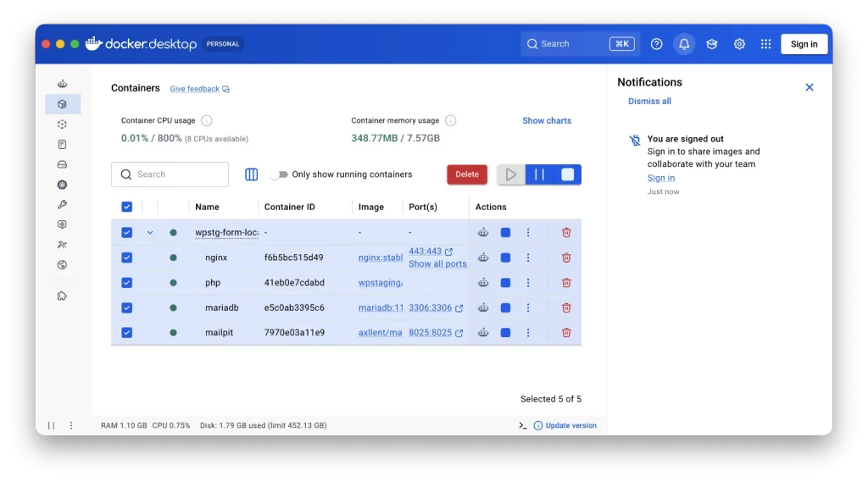
Task: Open terminal icon in the status bar
Action: pyautogui.click(x=522, y=425)
